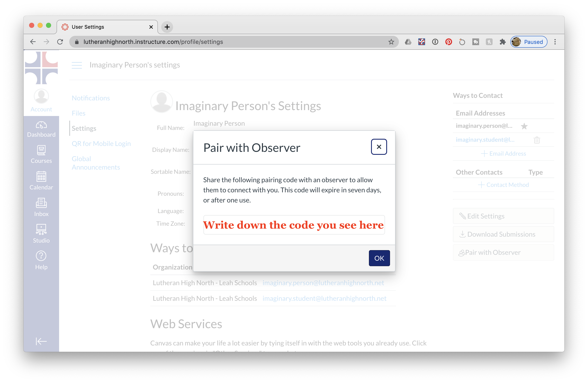588x383 pixels.
Task: Toggle the hamburger navigation menu
Action: point(77,65)
